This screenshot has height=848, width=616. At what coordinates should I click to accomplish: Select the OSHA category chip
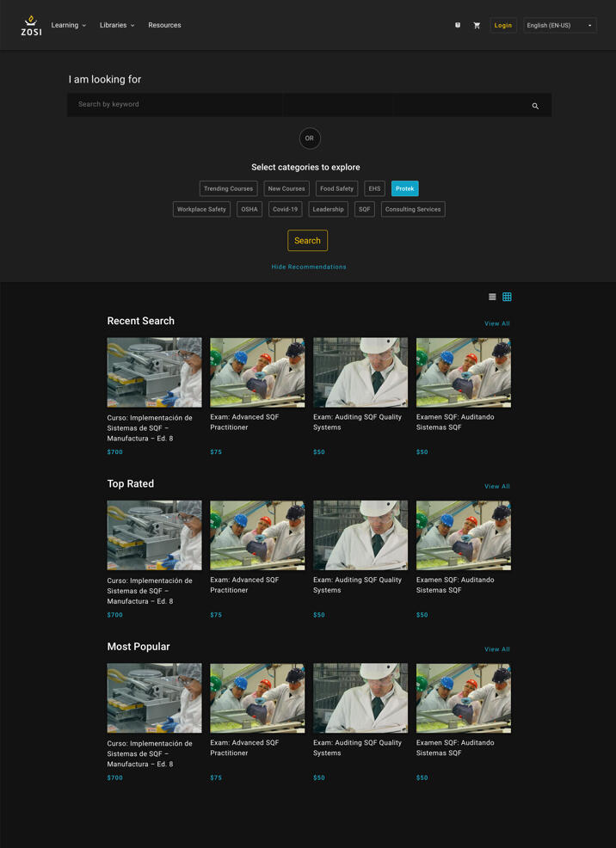coord(249,209)
